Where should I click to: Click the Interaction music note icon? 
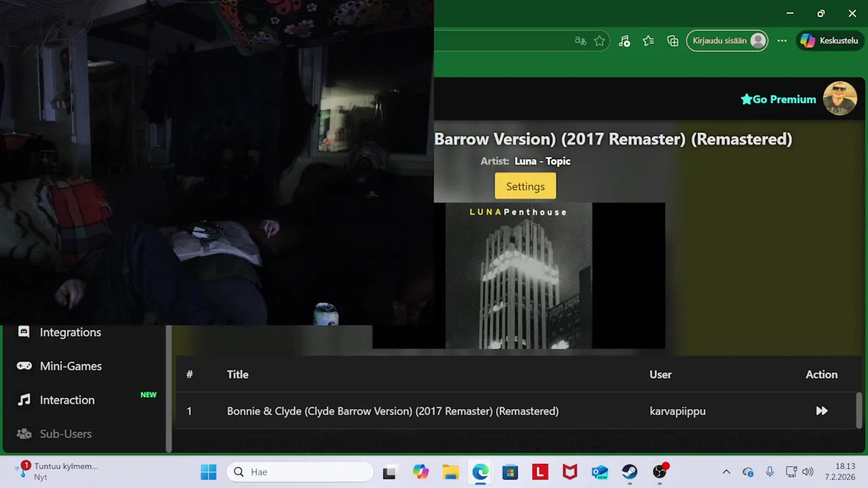(x=24, y=400)
